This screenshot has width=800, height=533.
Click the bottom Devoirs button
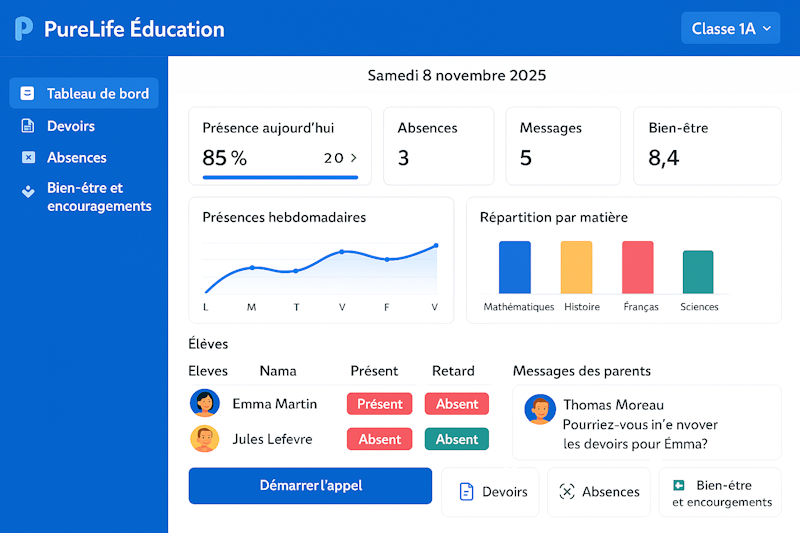point(490,492)
